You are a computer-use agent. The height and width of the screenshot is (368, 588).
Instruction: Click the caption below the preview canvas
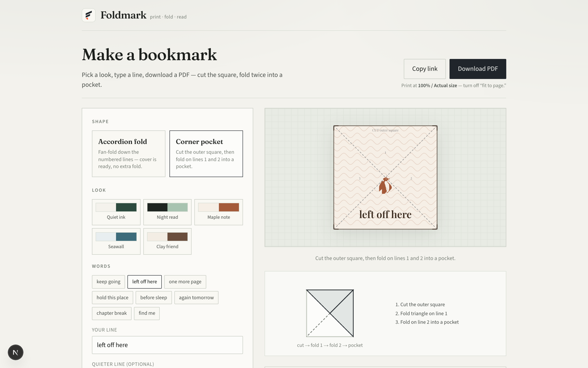[385, 258]
